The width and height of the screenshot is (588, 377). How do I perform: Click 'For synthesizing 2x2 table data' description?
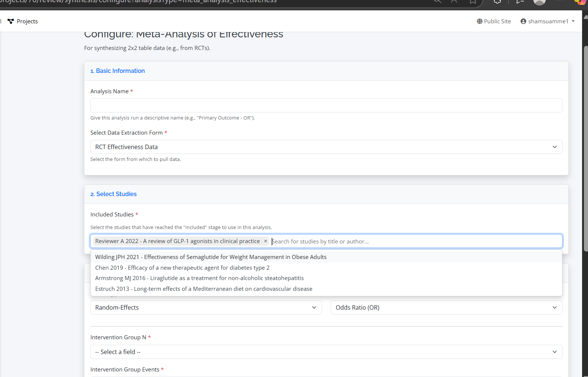pos(147,48)
